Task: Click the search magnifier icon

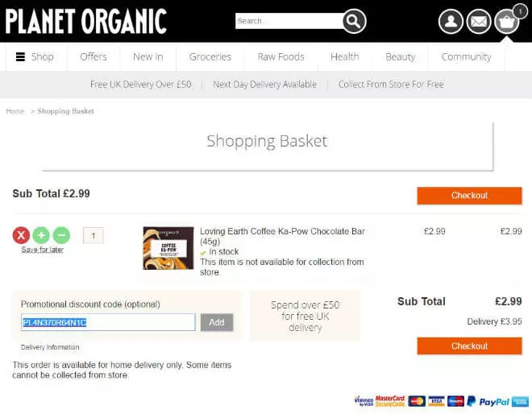Action: [354, 21]
